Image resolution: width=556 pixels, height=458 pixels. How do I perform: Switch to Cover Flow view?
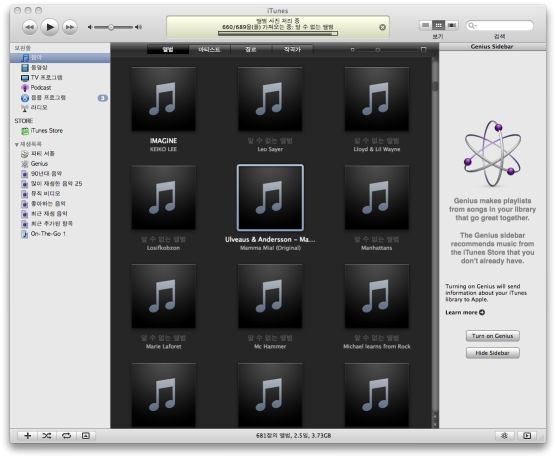(x=452, y=25)
